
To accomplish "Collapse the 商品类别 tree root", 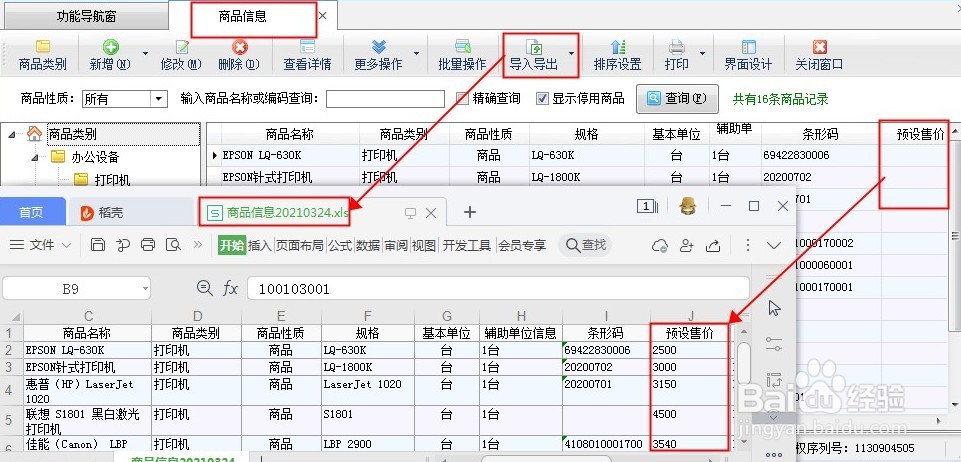I will pos(12,134).
